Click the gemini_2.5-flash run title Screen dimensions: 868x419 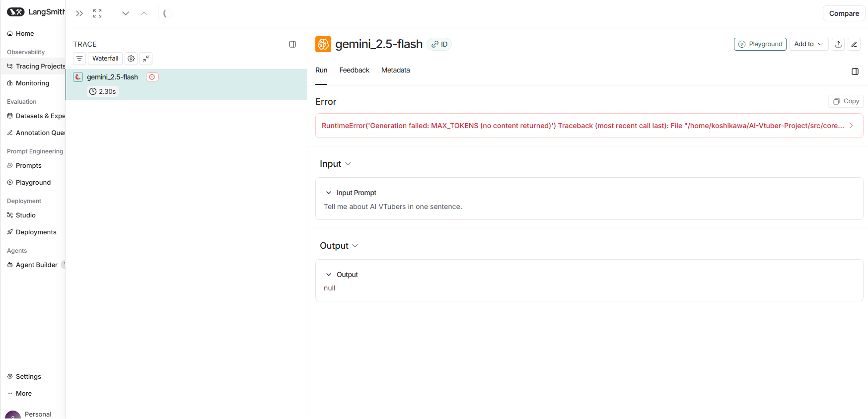click(379, 44)
